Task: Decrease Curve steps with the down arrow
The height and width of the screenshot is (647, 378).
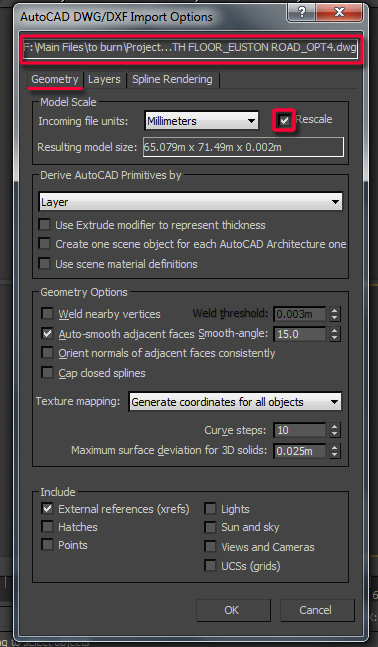Action: [x=335, y=434]
